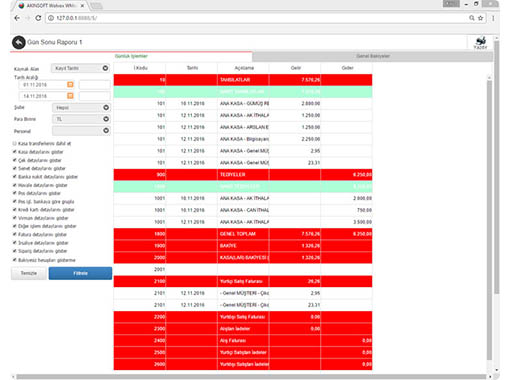Bookmark page with star icon
The image size is (510, 380).
480,18
